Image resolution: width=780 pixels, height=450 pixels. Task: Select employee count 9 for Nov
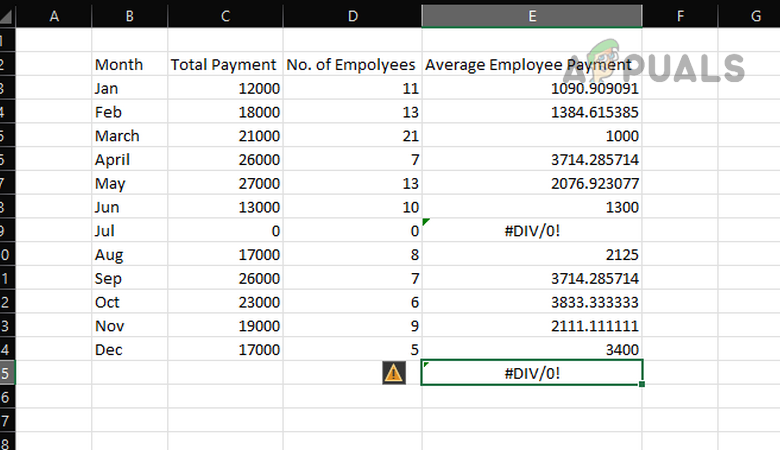click(353, 326)
